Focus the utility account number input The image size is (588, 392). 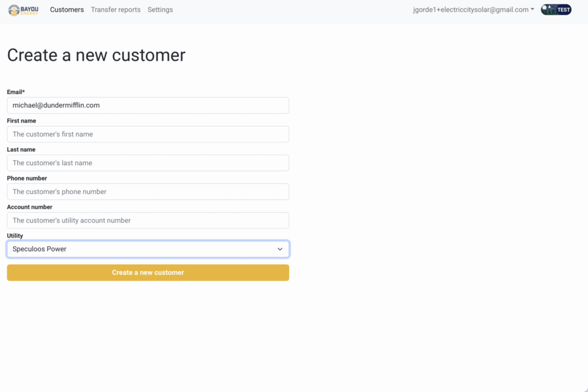point(147,220)
